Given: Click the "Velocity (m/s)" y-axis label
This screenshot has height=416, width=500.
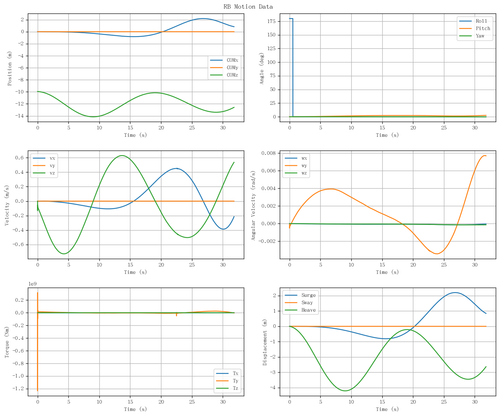Looking at the screenshot, I should pyautogui.click(x=7, y=205).
